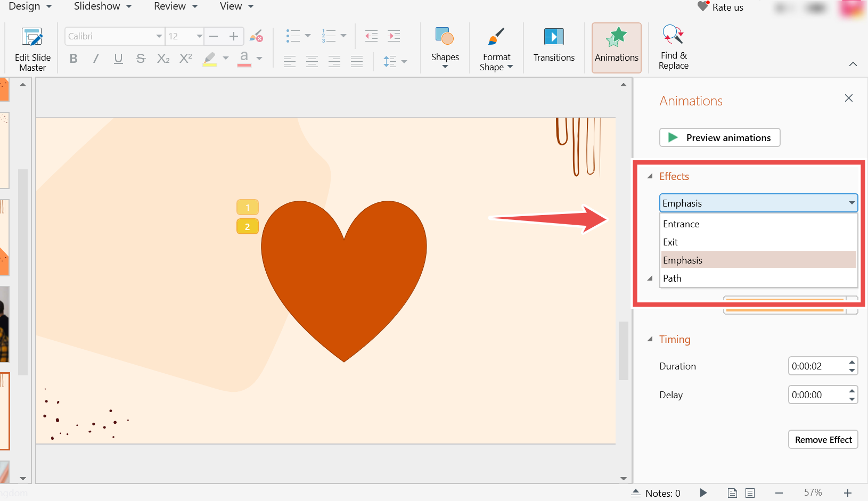Image resolution: width=868 pixels, height=501 pixels.
Task: Toggle bold formatting
Action: point(73,59)
